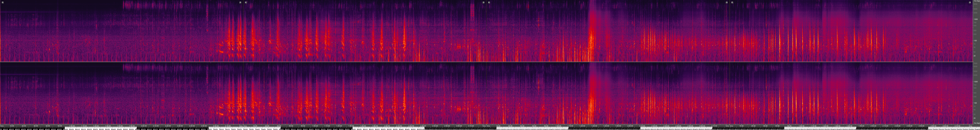
Task: Click 2:00:00 on the first clip's time ruler
Action: click(x=144, y=126)
